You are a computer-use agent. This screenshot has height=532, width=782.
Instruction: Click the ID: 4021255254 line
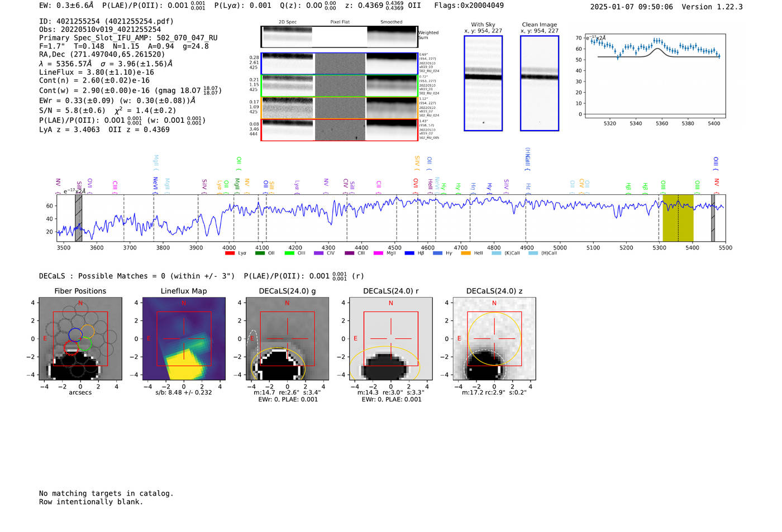click(106, 21)
